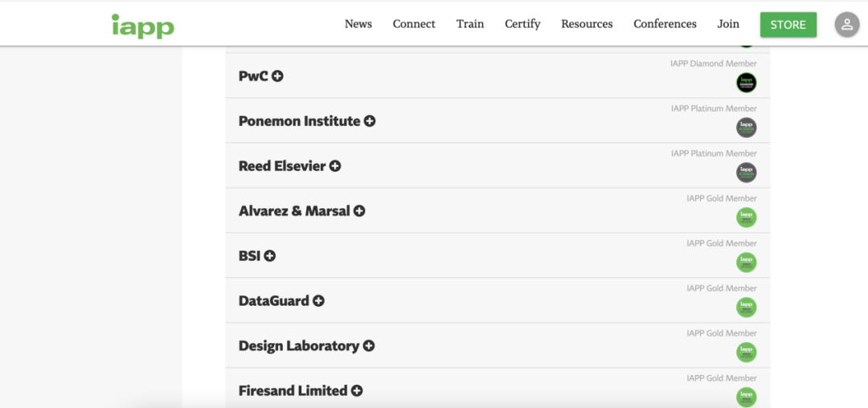Open the Connect menu

pos(414,24)
